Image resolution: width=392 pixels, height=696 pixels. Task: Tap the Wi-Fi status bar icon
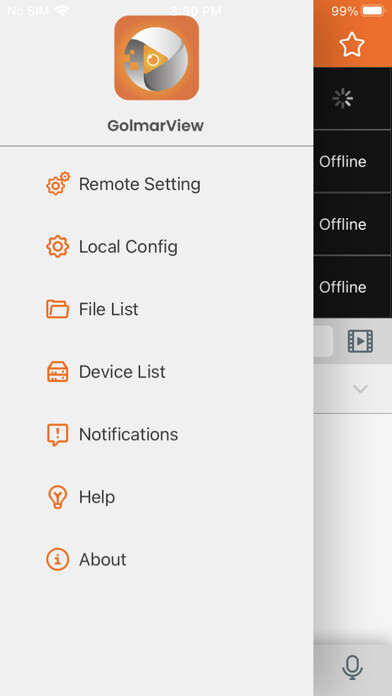(x=63, y=11)
